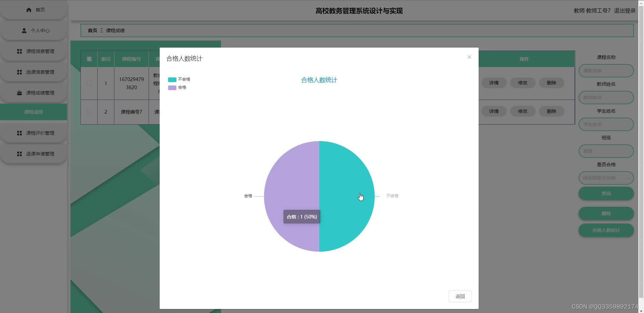
Task: Click the 返回 button in dialog
Action: pos(460,296)
